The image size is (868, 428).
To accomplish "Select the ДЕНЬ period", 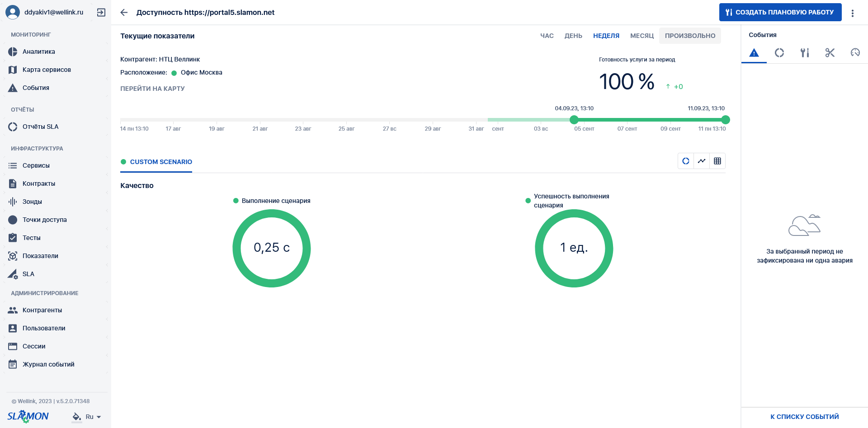I will (x=573, y=36).
